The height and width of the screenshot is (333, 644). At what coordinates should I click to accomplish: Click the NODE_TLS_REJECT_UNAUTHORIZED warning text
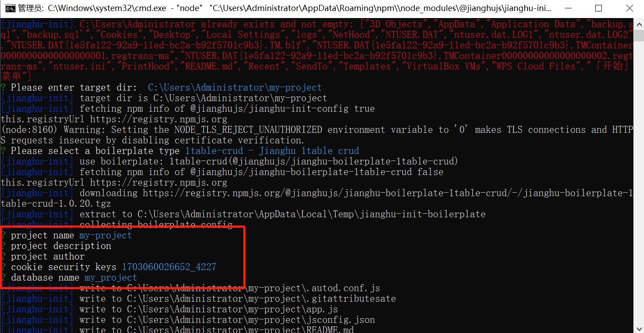(x=248, y=130)
